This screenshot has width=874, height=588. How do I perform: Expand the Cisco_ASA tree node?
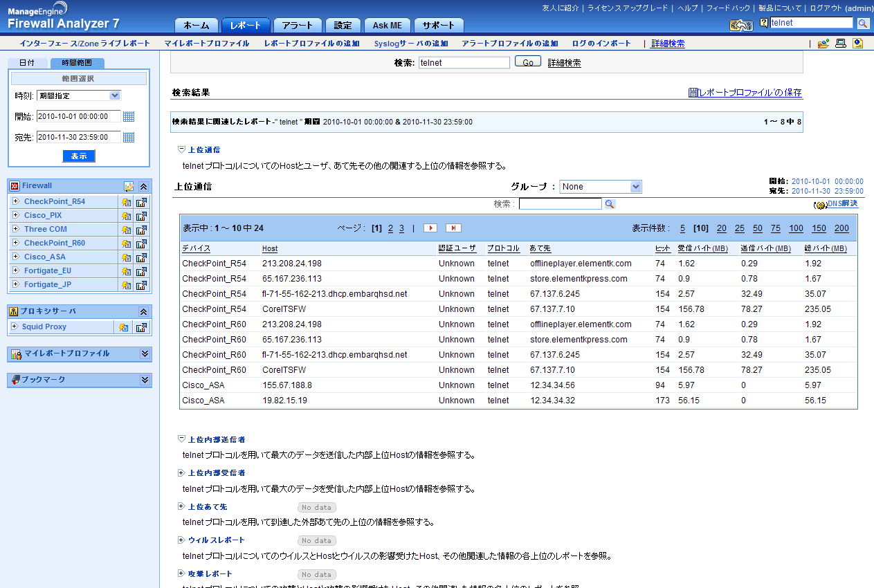pos(15,257)
